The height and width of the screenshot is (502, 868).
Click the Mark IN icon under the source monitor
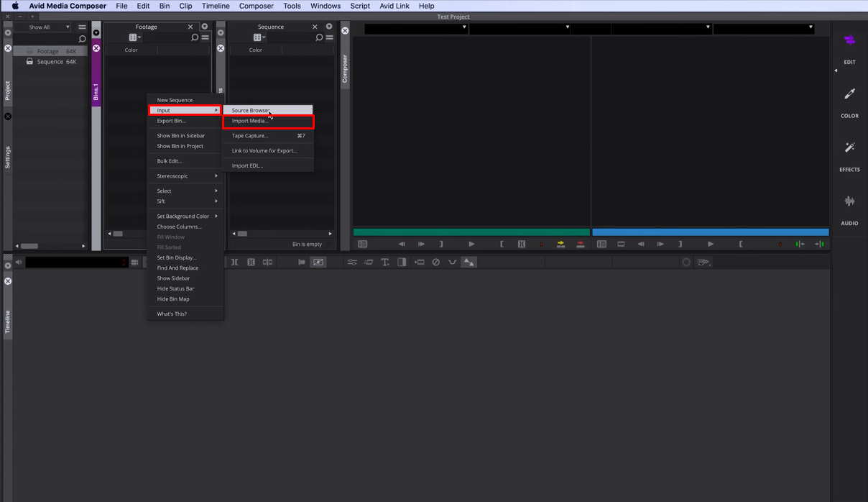(502, 244)
